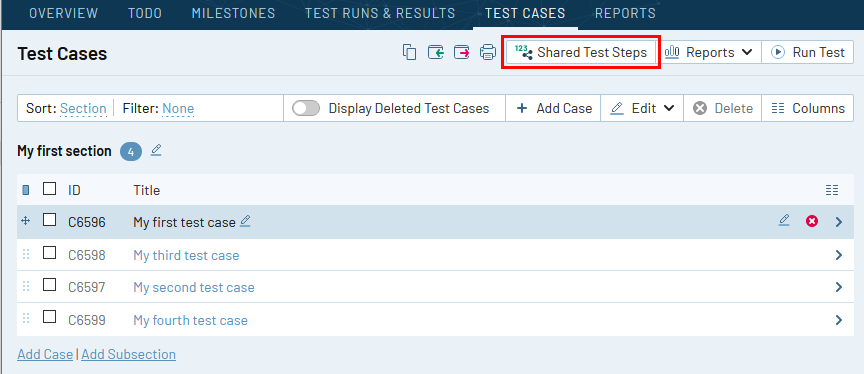
Task: Click the C6596 ID cell
Action: [87, 223]
